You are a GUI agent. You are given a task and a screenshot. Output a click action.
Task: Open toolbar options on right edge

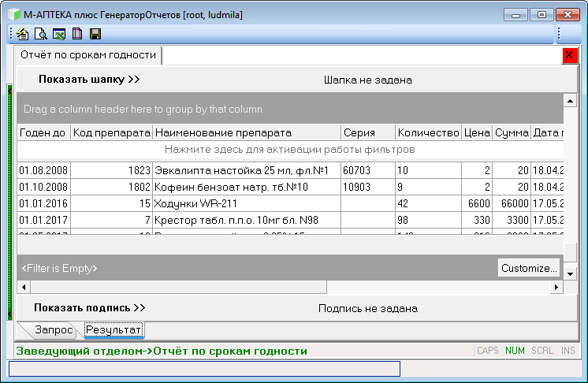pos(558,34)
